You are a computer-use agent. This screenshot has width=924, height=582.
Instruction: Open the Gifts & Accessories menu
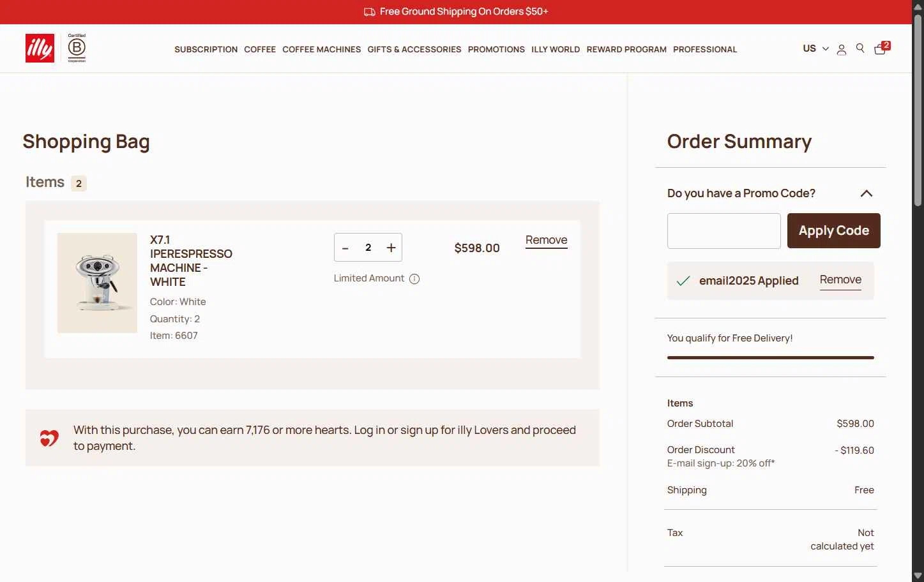pyautogui.click(x=414, y=49)
